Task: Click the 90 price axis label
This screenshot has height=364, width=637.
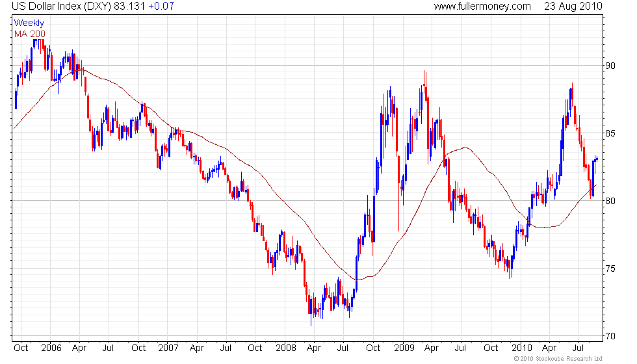Action: click(610, 66)
